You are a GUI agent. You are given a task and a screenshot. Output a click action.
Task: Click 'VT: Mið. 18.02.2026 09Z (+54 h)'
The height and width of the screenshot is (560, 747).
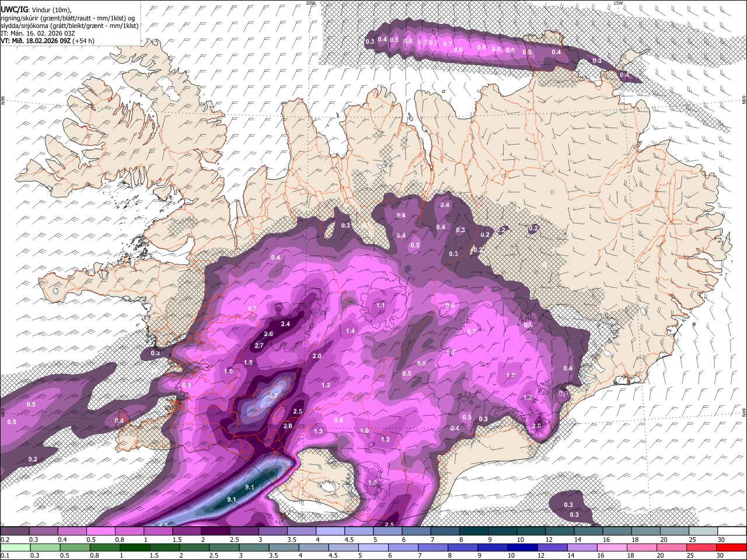click(x=47, y=41)
